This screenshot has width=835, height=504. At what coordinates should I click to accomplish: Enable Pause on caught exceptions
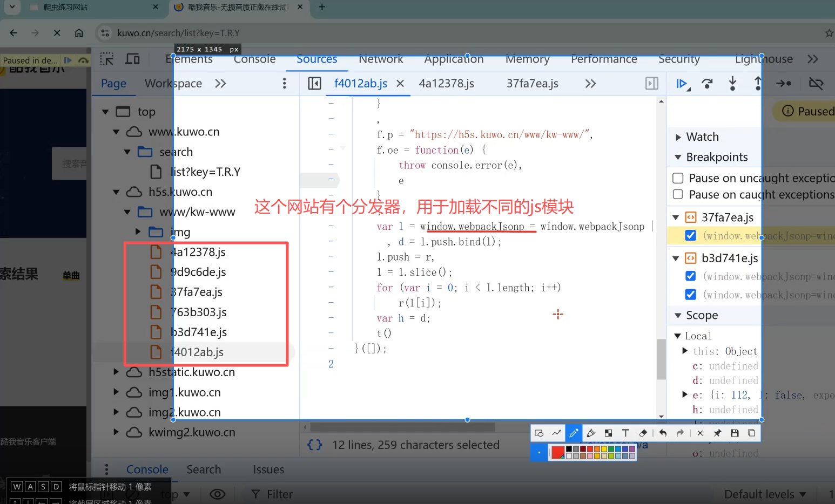678,194
